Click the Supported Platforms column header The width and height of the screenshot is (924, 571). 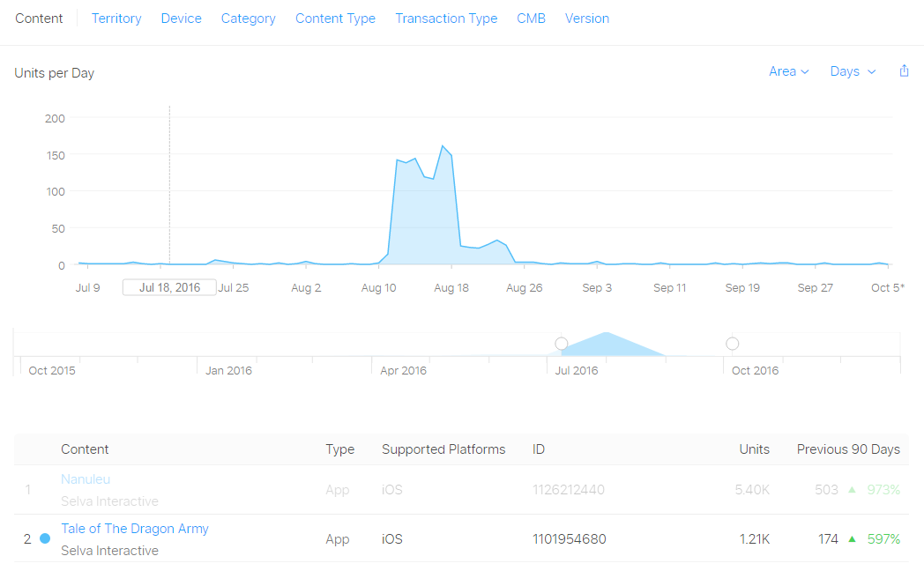click(x=443, y=449)
